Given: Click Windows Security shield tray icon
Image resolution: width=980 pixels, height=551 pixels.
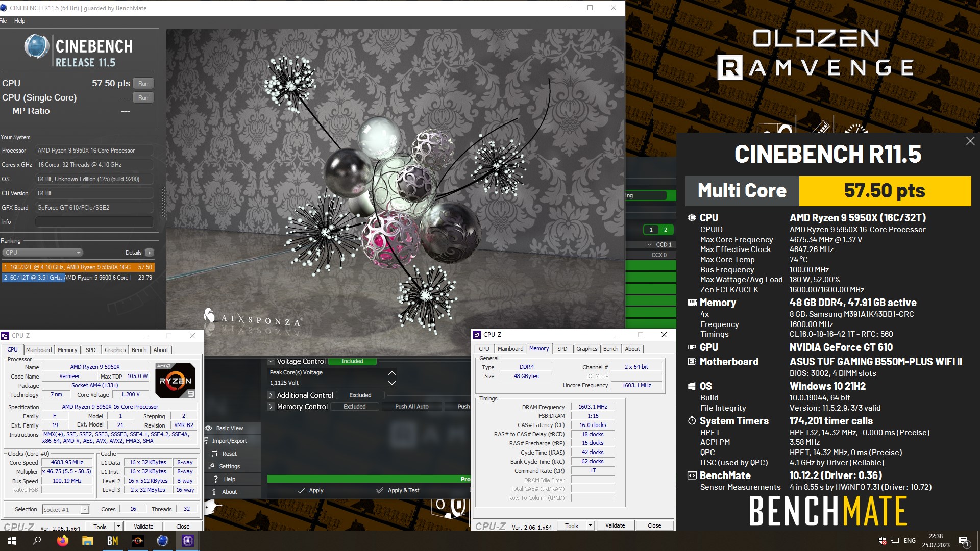Looking at the screenshot, I should pos(882,541).
